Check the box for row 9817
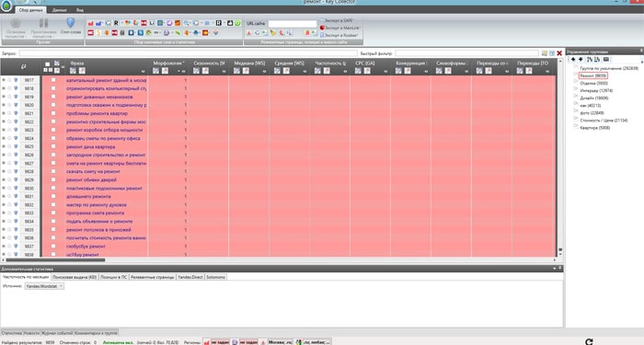 coord(53,80)
